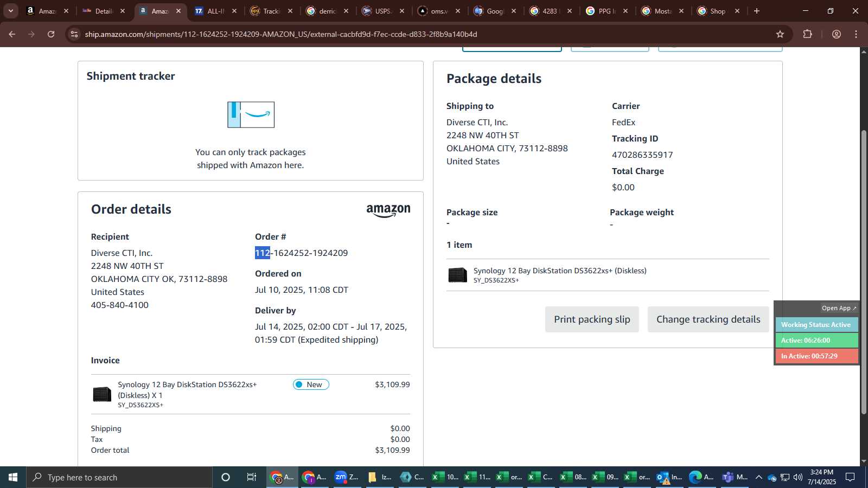This screenshot has height=488, width=868.
Task: Open the Excel window labeled 10...
Action: pyautogui.click(x=445, y=477)
